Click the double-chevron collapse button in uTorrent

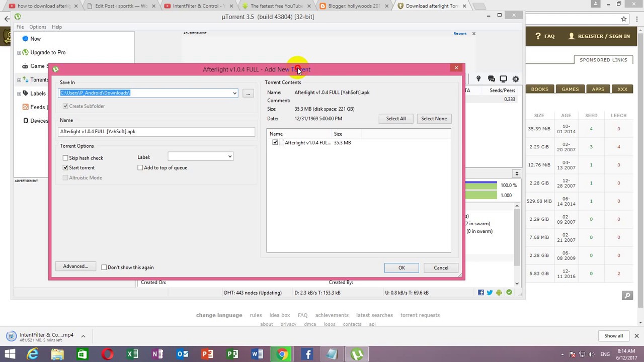pos(517,173)
